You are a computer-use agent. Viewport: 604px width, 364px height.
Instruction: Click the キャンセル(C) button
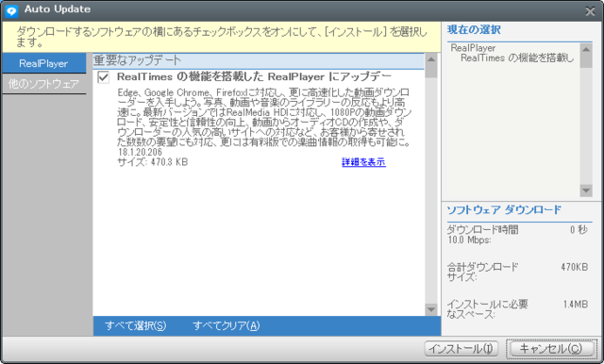(551, 349)
